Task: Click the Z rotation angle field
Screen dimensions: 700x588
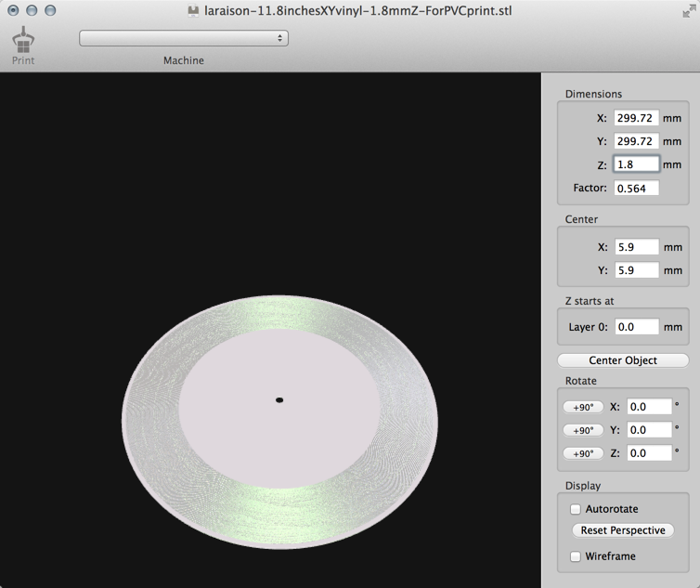Action: pyautogui.click(x=649, y=453)
